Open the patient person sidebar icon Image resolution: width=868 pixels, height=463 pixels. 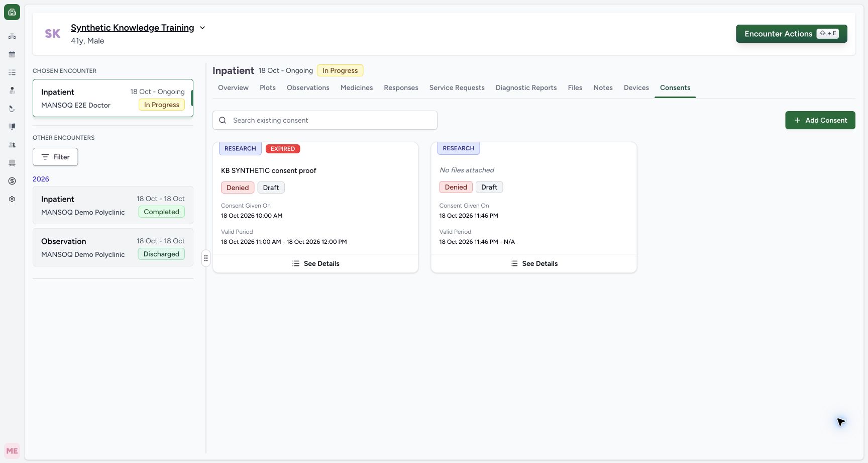(12, 90)
